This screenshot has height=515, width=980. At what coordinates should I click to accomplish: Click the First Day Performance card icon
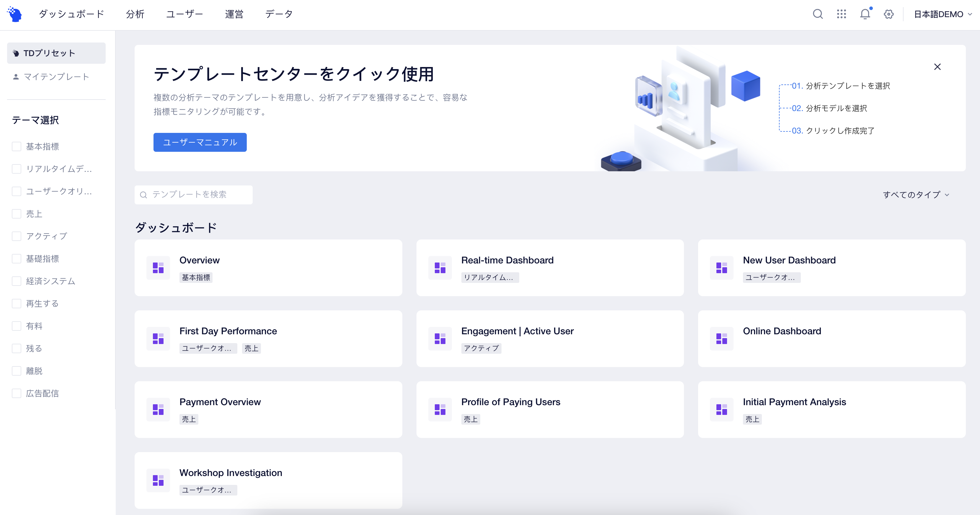tap(158, 338)
